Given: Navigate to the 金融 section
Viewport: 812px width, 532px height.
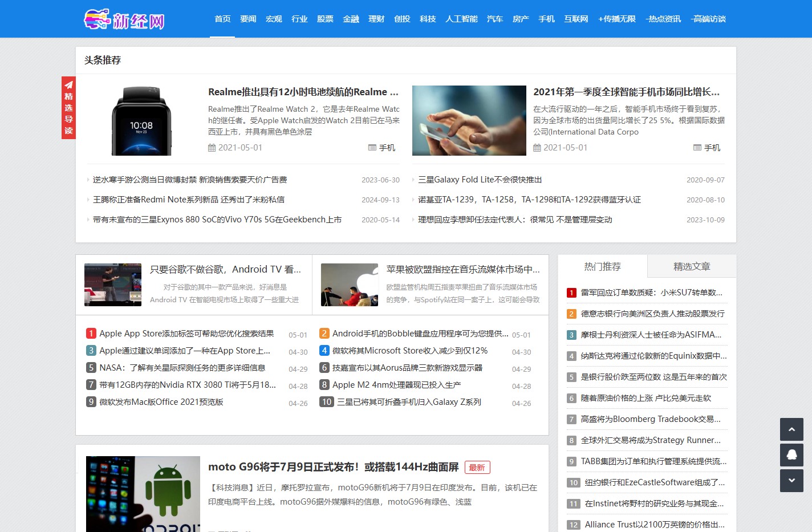Looking at the screenshot, I should [x=351, y=19].
